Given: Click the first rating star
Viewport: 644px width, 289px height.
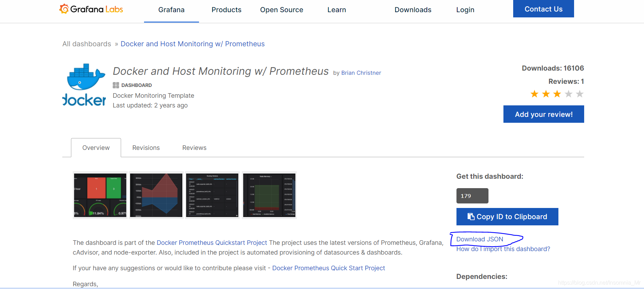Looking at the screenshot, I should click(534, 94).
